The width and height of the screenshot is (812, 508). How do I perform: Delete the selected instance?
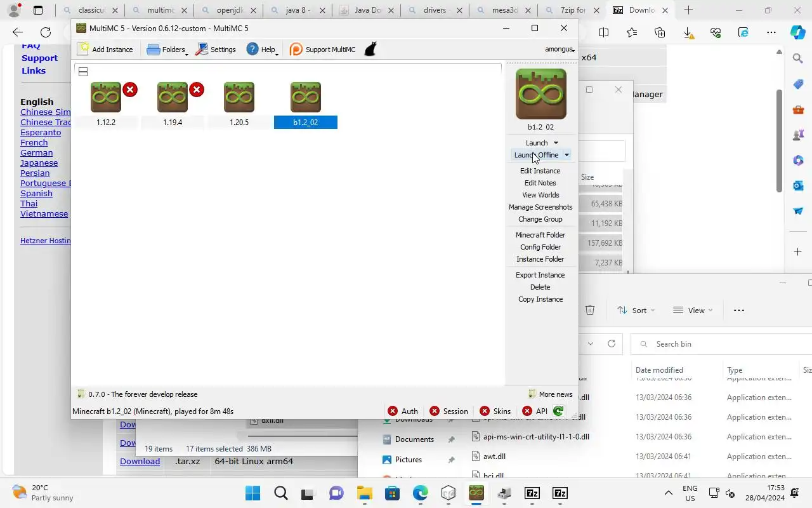tap(540, 287)
